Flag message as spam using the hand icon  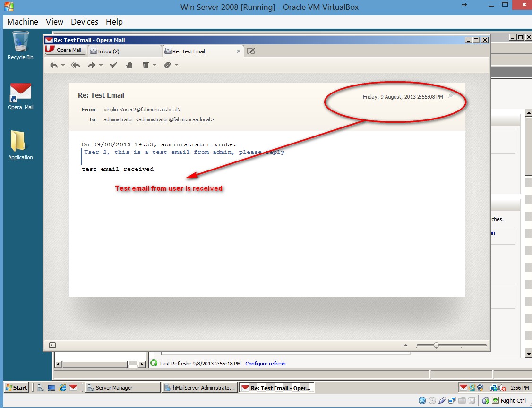tap(129, 65)
